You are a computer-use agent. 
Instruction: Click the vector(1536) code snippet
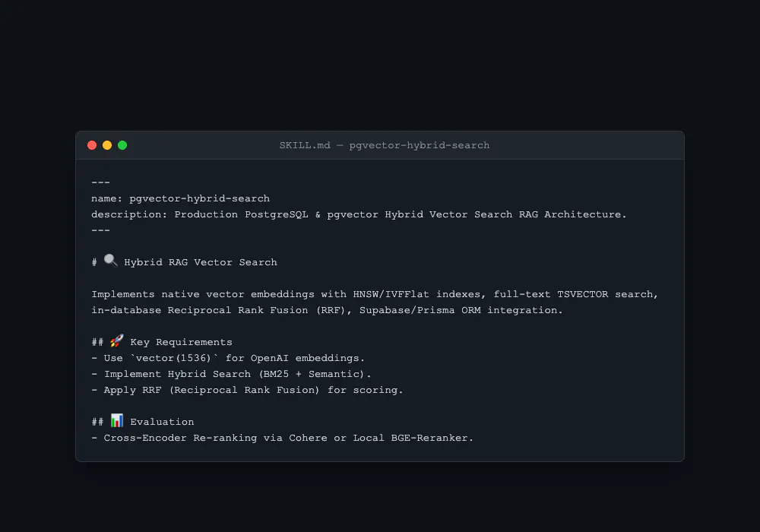click(x=174, y=358)
